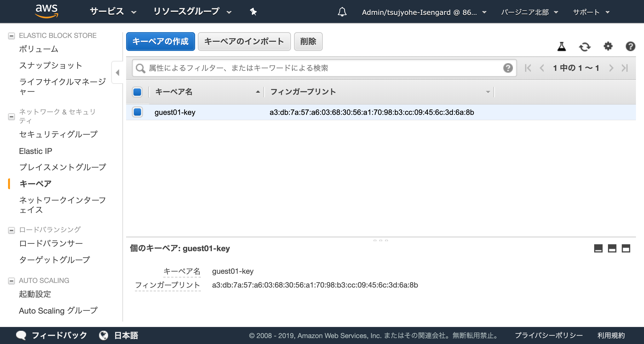Viewport: 644px width, 344px height.
Task: Open Elastic IP in the sidebar
Action: coord(35,151)
